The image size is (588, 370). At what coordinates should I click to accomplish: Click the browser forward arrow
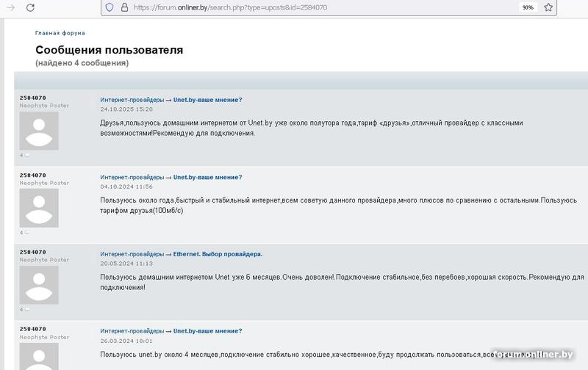click(10, 7)
